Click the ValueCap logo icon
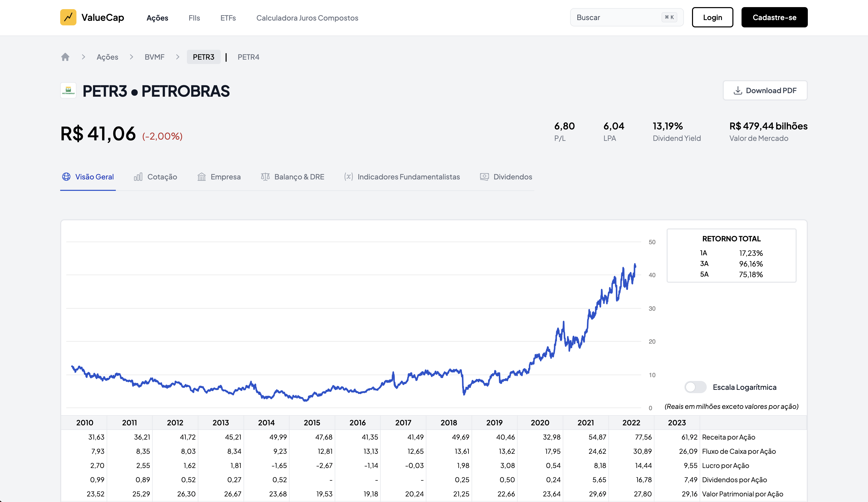868x502 pixels. coord(68,17)
